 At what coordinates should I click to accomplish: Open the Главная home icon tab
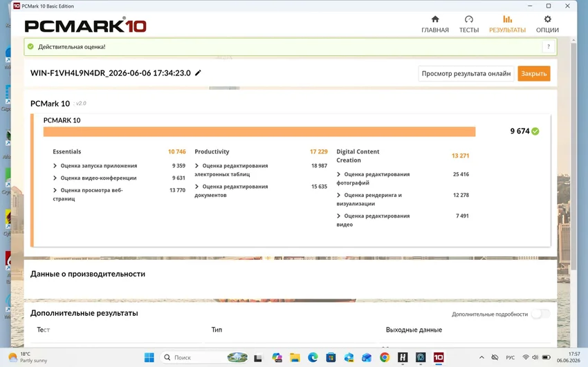(435, 24)
